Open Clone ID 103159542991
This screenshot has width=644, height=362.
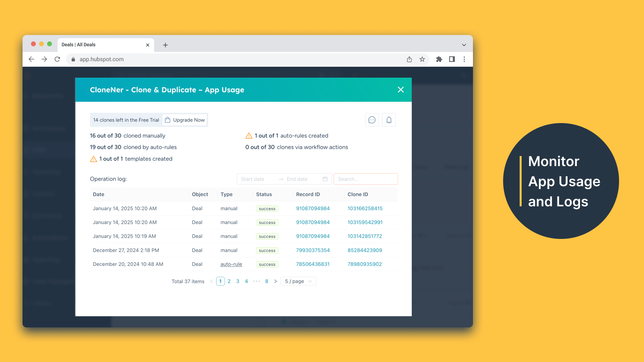pos(365,222)
